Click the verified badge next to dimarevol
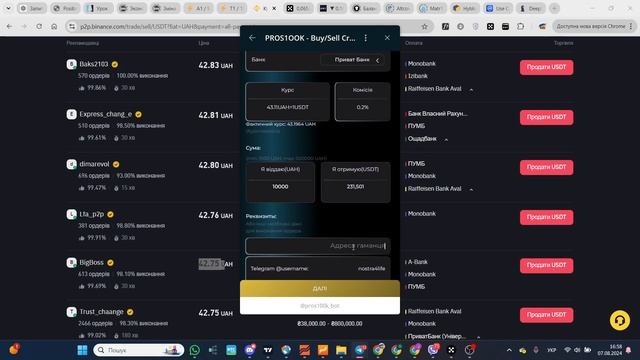 [116, 164]
